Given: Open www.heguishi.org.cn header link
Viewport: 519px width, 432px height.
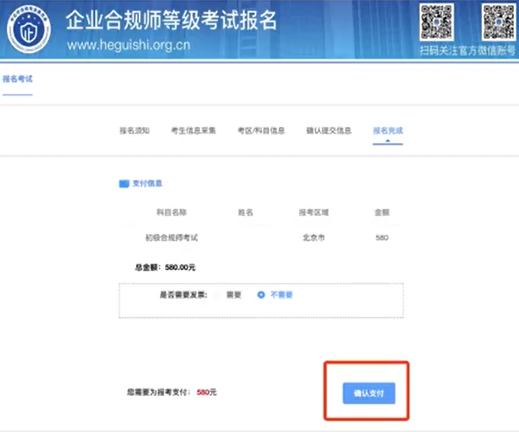Looking at the screenshot, I should point(129,45).
